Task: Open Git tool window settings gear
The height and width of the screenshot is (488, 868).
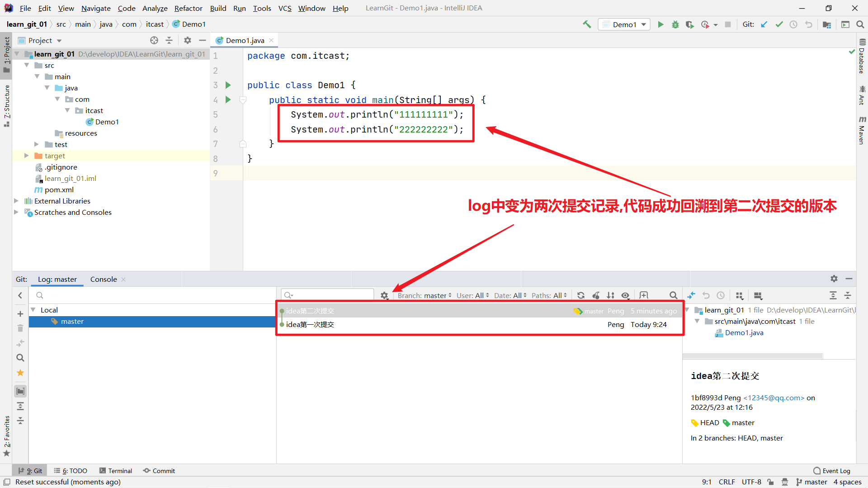Action: point(834,279)
